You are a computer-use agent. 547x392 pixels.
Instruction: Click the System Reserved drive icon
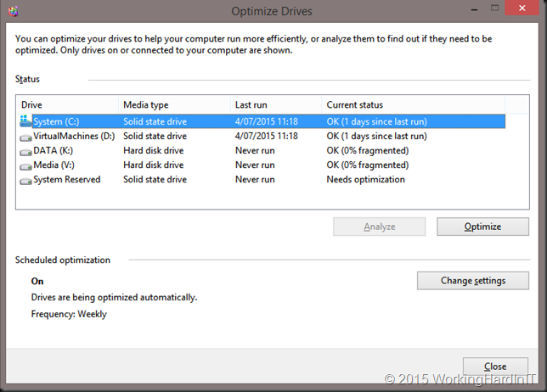click(25, 182)
